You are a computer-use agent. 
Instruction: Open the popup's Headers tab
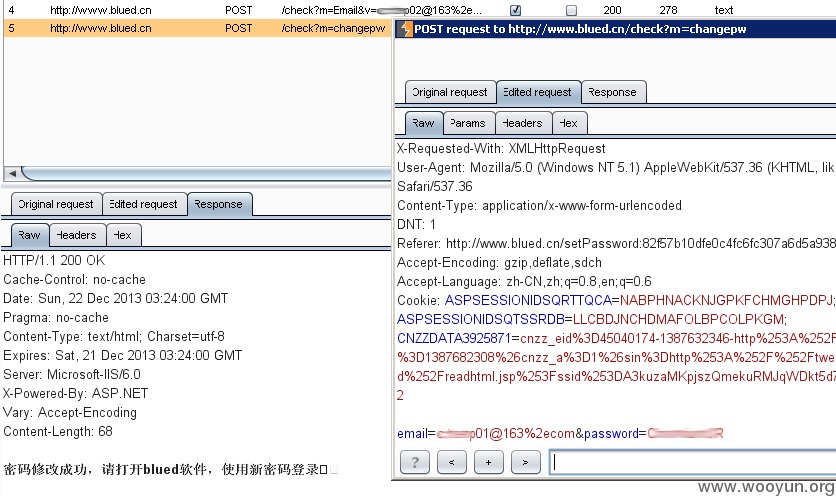(x=522, y=123)
